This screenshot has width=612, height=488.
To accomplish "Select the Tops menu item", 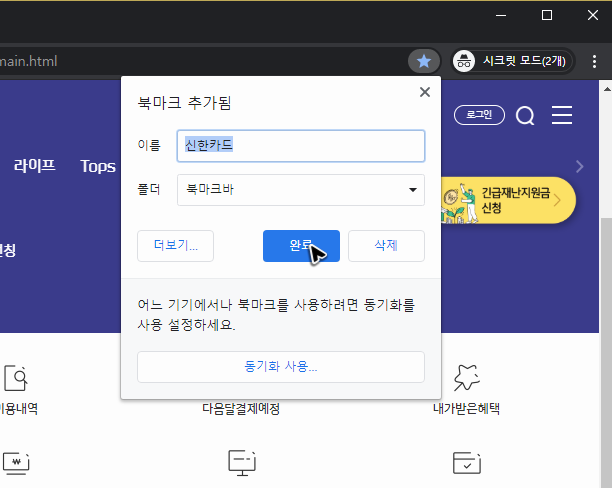I will pyautogui.click(x=98, y=167).
